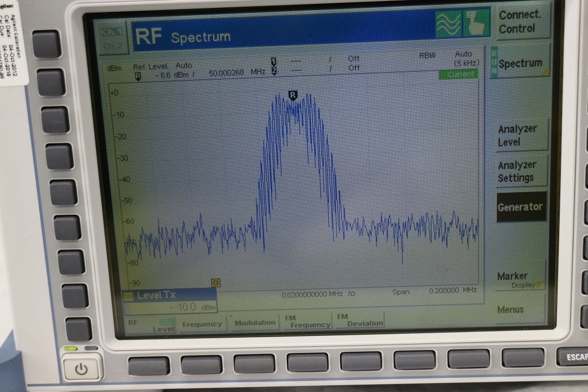Select the Frequency tab at bottom

pos(202,324)
